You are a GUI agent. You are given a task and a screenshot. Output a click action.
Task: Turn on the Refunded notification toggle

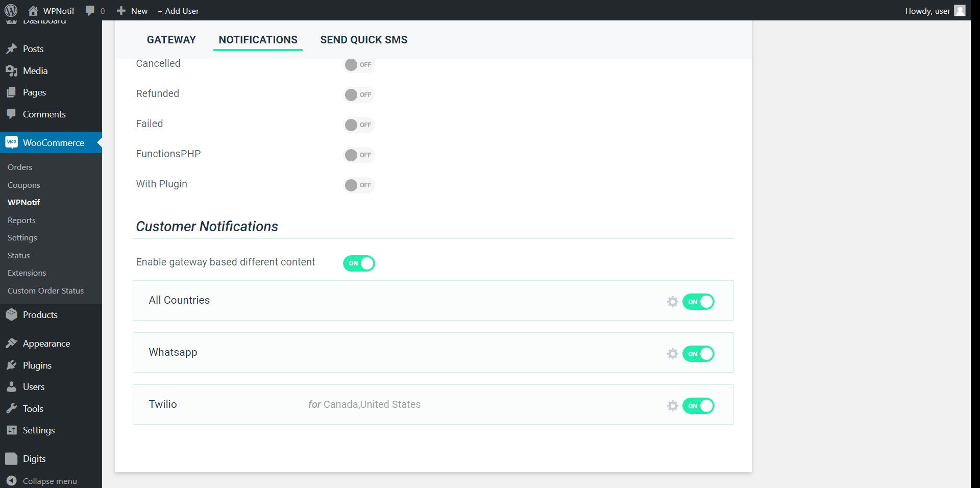pyautogui.click(x=359, y=95)
